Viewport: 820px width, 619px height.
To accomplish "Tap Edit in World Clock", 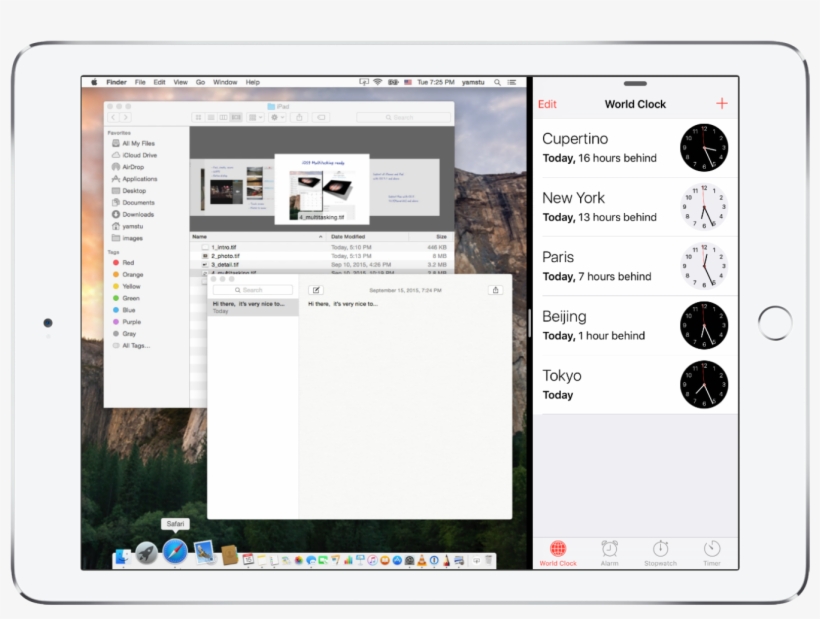I will tap(547, 104).
